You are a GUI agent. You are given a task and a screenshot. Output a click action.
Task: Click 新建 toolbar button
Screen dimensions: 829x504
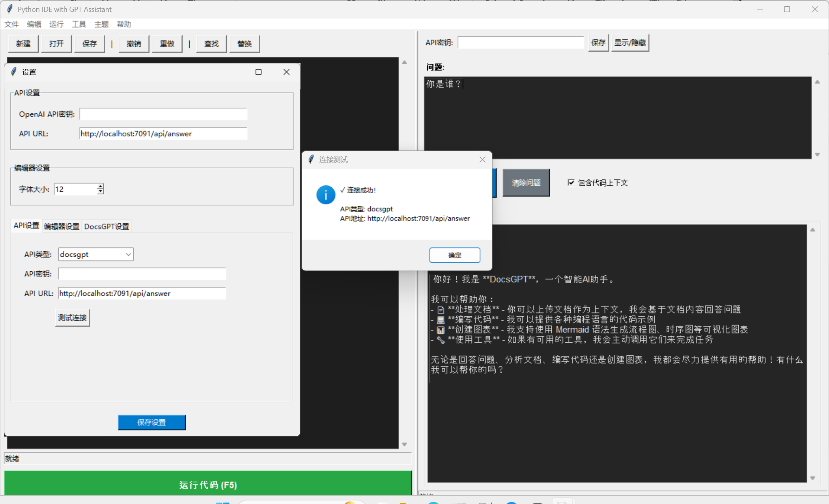23,44
